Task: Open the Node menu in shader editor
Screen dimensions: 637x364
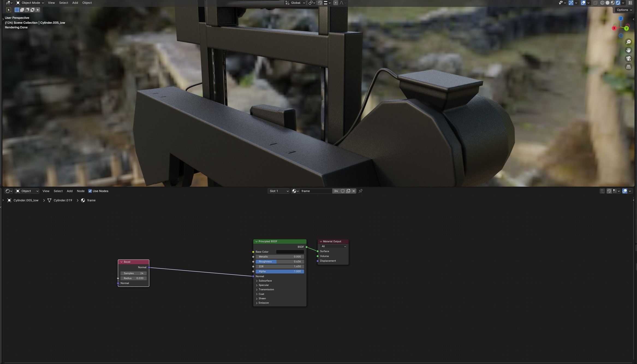Action: pyautogui.click(x=81, y=191)
